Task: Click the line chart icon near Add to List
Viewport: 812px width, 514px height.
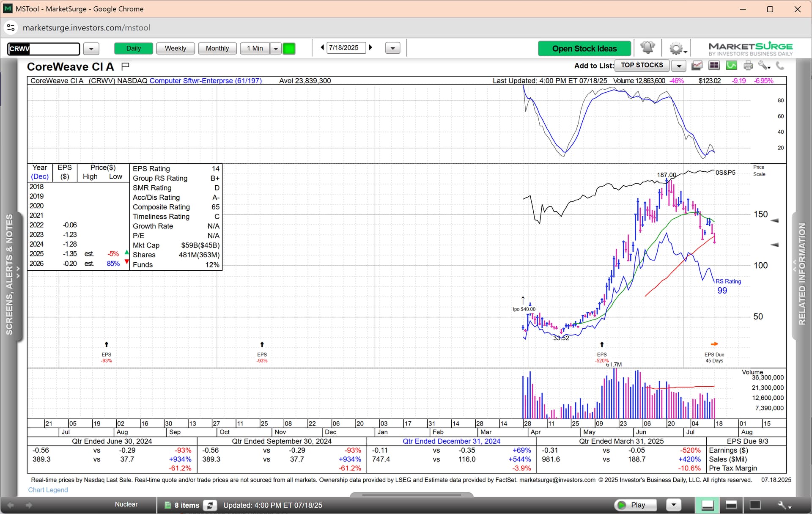Action: (x=697, y=66)
